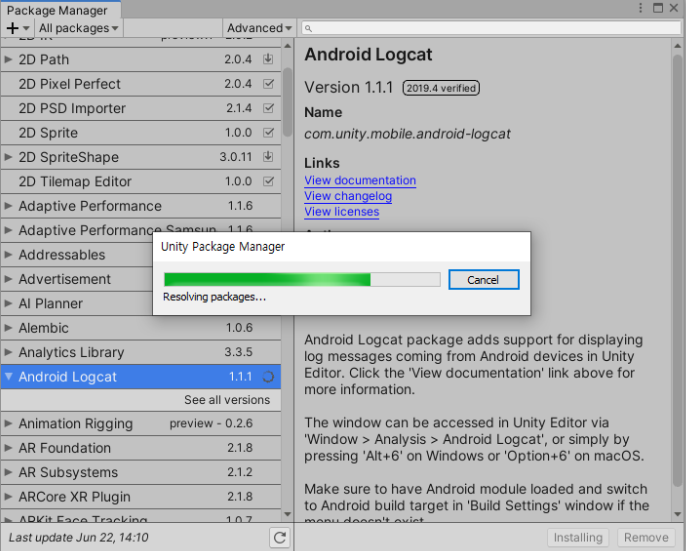Click the refresh package list icon
The width and height of the screenshot is (686, 551).
pos(280,537)
